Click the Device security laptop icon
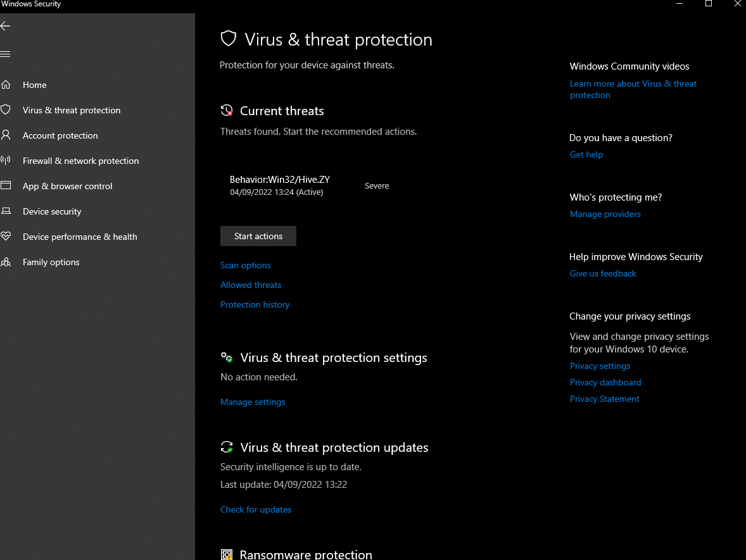This screenshot has width=746, height=560. coord(6,211)
